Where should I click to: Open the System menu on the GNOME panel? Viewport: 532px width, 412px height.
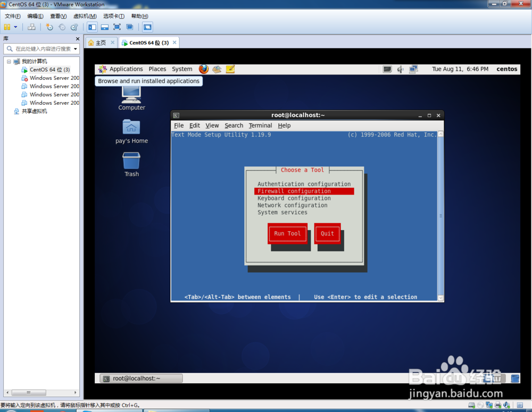(x=182, y=69)
